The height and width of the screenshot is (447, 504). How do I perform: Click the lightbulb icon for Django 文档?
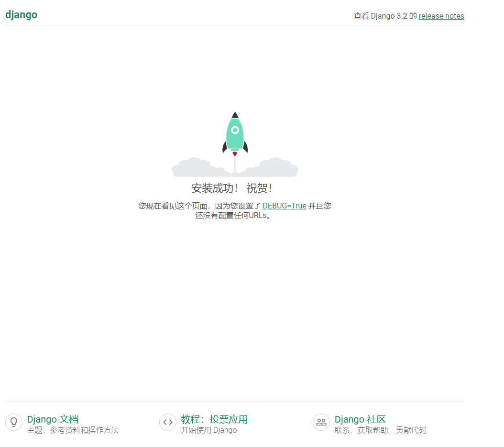pyautogui.click(x=14, y=422)
